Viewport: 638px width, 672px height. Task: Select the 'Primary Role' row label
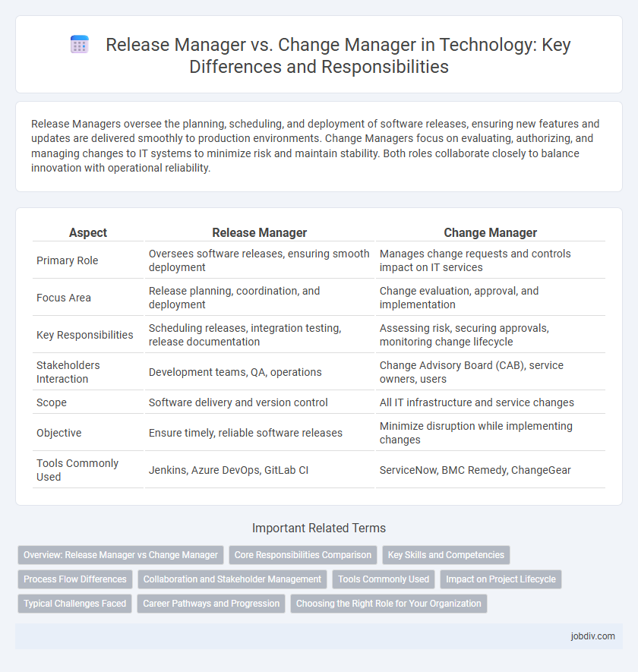pyautogui.click(x=67, y=260)
